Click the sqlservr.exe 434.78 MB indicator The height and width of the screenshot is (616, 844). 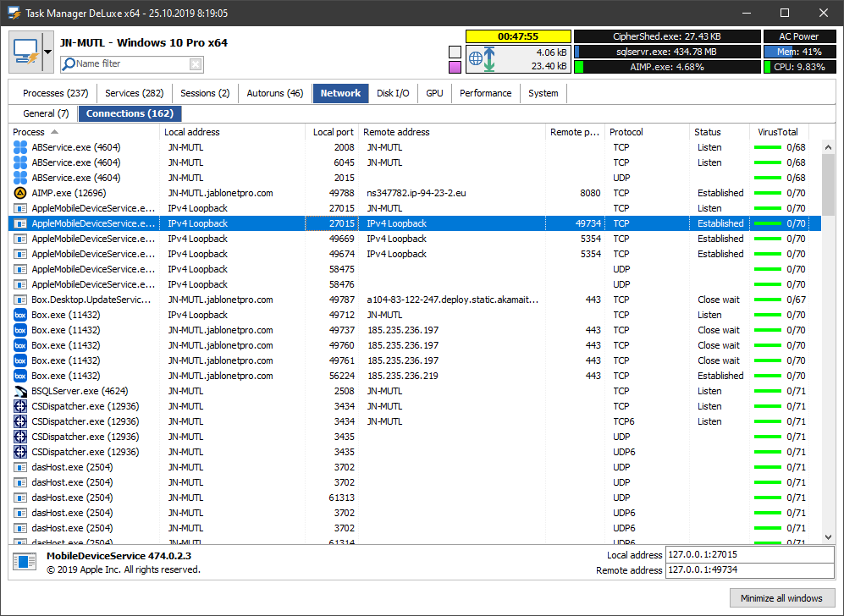667,52
